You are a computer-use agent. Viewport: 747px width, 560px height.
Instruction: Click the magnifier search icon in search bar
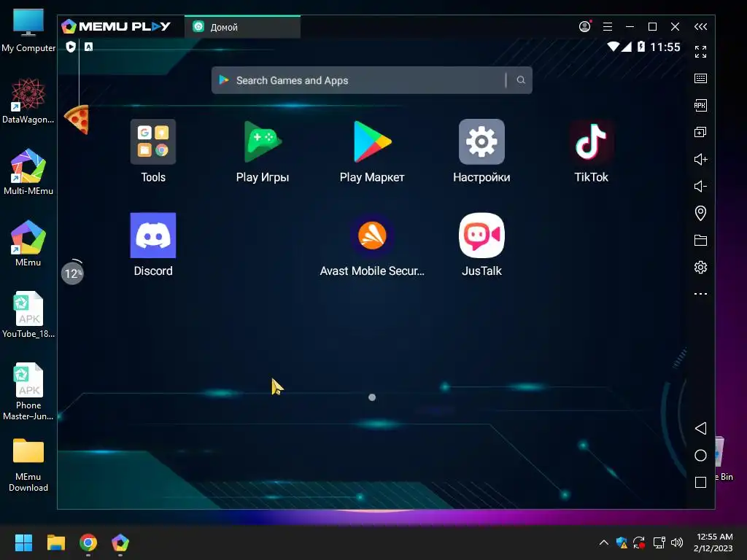point(521,80)
